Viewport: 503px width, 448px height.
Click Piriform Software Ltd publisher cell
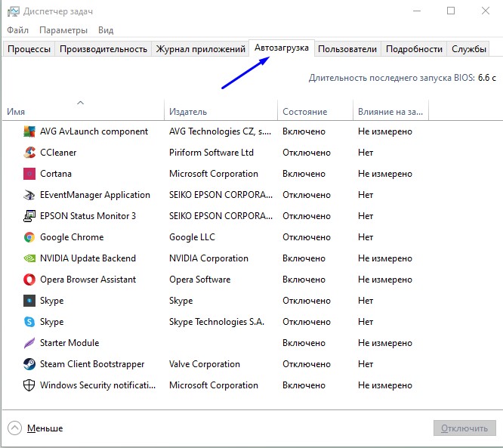[x=211, y=153]
